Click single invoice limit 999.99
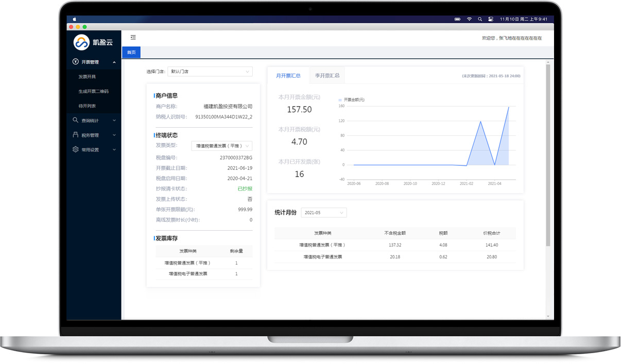Screen dimensions: 621x364 (245, 210)
